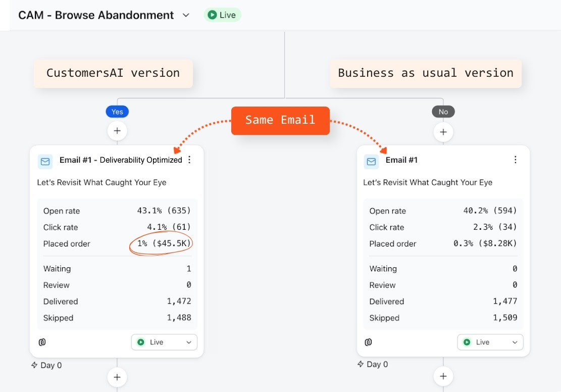Open the Live status dropdown on right card
Image resolution: width=561 pixels, height=392 pixels.
(490, 342)
